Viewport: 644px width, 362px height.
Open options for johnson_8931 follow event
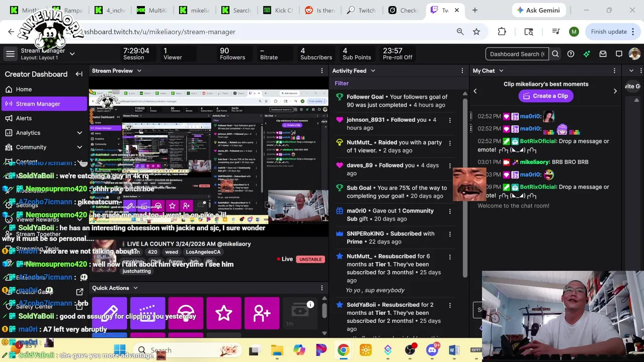(x=450, y=120)
